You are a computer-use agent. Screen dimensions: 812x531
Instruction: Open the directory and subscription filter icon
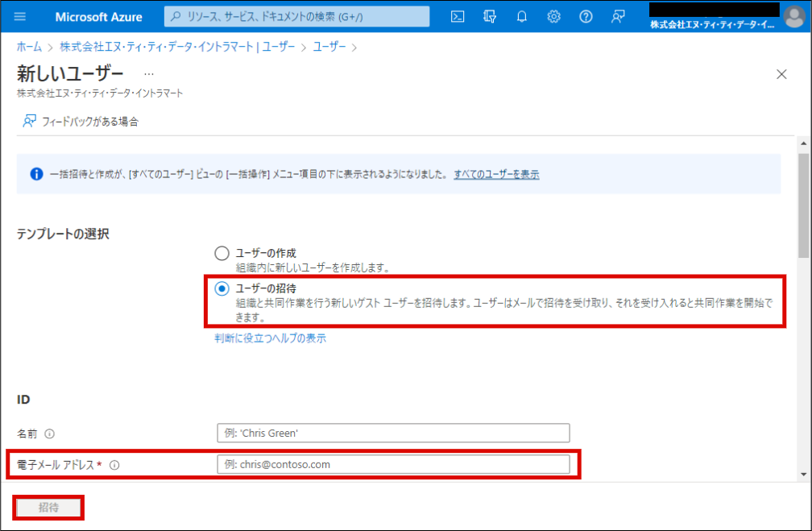pos(490,17)
